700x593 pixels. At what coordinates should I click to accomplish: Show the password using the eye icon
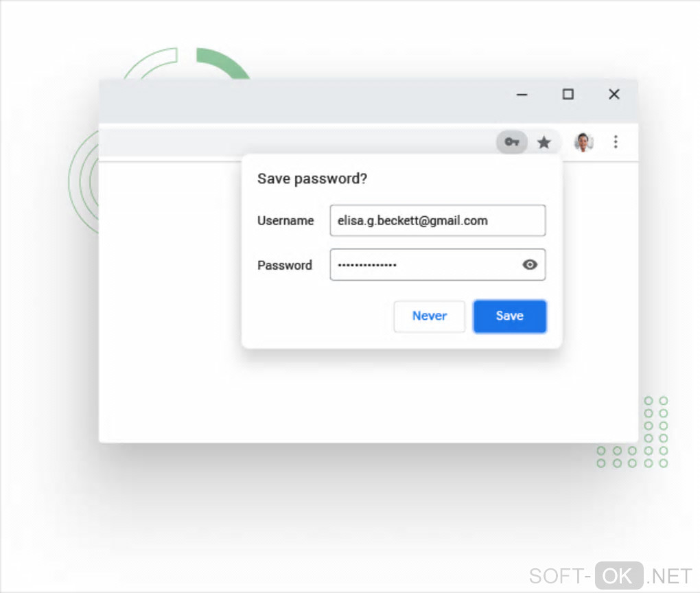point(530,265)
